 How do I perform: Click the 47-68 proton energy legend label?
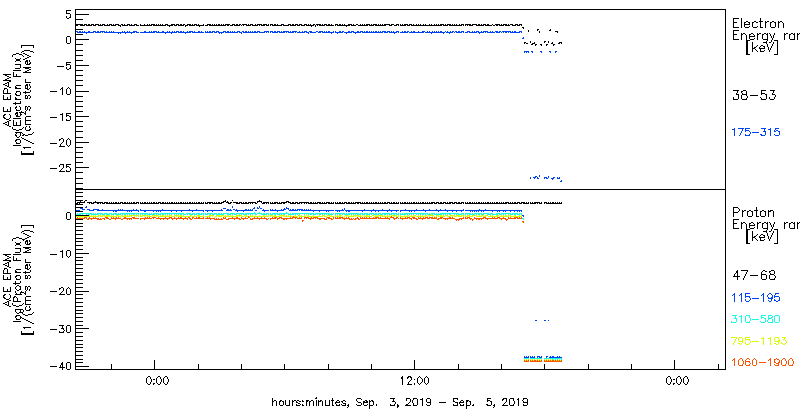tap(754, 276)
